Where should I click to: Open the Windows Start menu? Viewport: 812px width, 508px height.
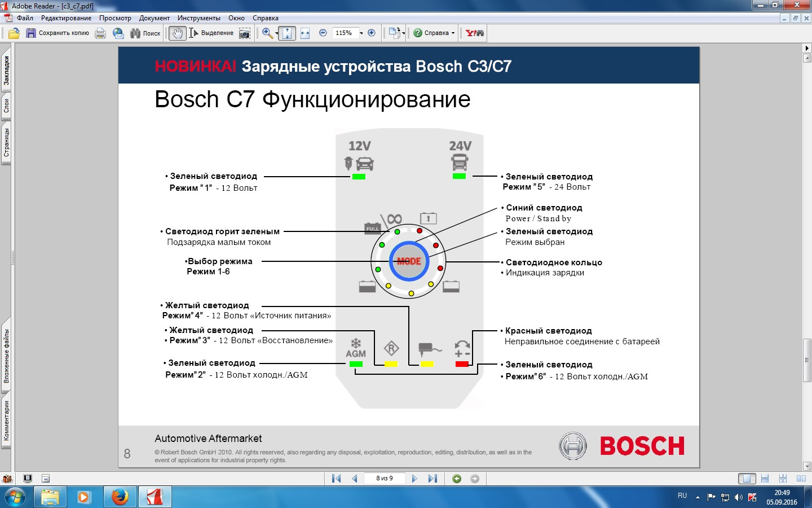point(15,497)
